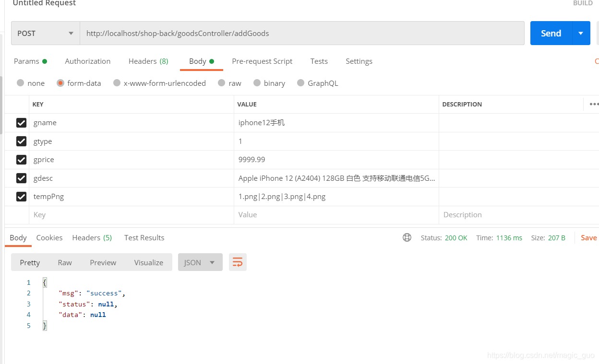Click the "data": null response line
599x364 pixels.
pyautogui.click(x=82, y=315)
